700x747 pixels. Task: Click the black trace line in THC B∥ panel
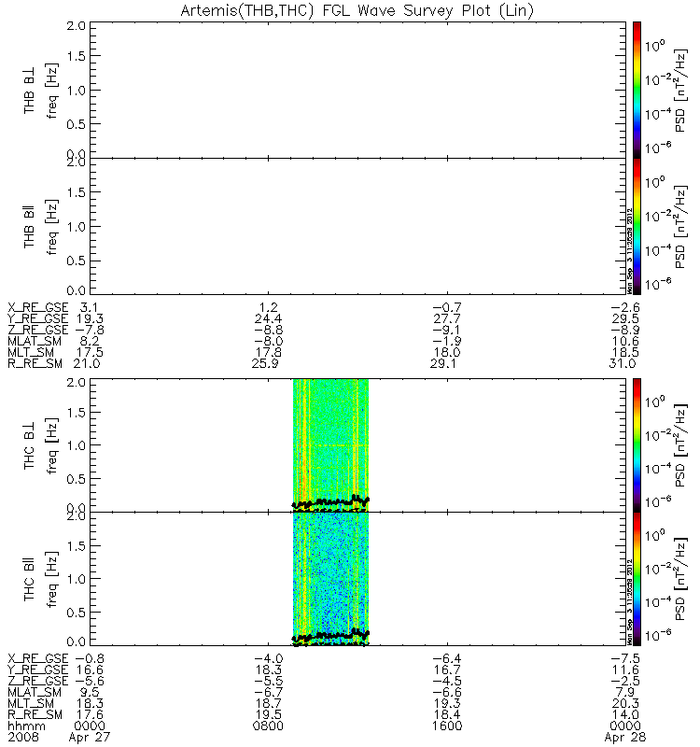tap(331, 636)
